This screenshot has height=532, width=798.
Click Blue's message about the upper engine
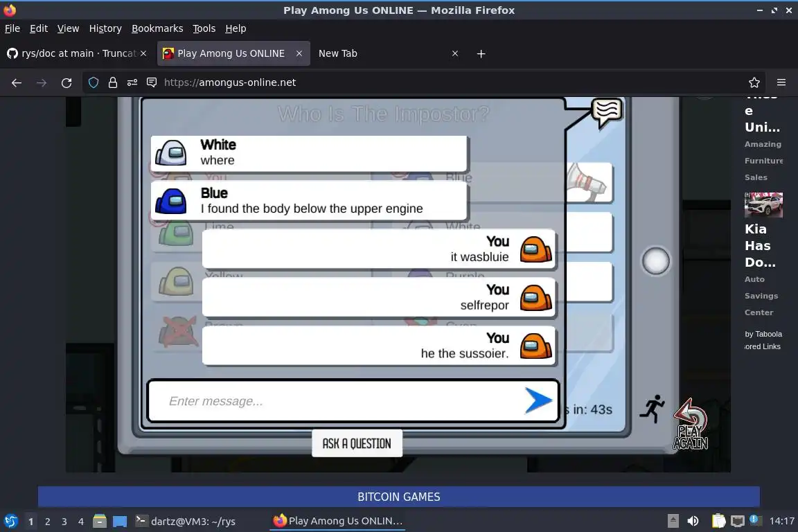(x=309, y=201)
